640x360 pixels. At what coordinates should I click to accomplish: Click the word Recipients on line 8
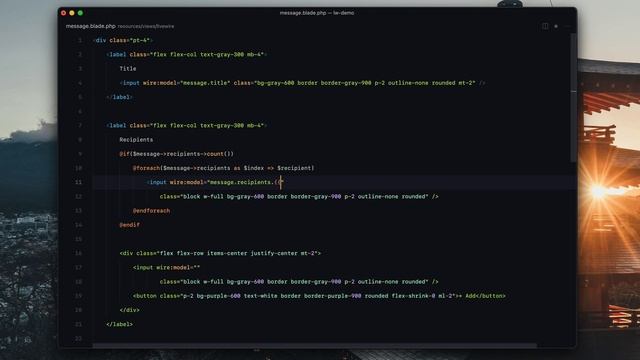[x=136, y=140]
